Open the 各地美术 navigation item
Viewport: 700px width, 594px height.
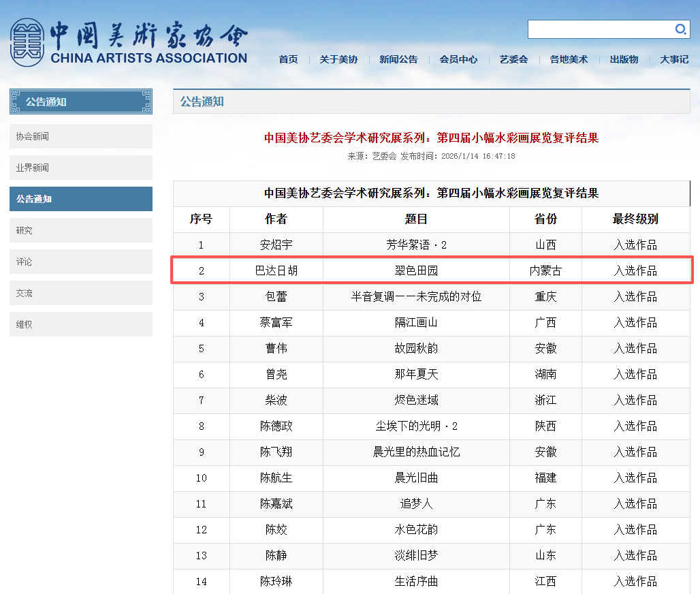tap(569, 59)
